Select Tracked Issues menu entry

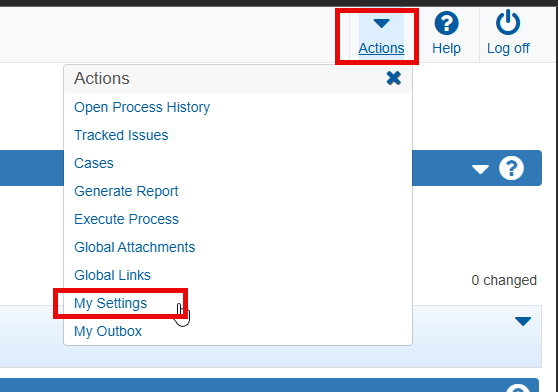tap(121, 135)
